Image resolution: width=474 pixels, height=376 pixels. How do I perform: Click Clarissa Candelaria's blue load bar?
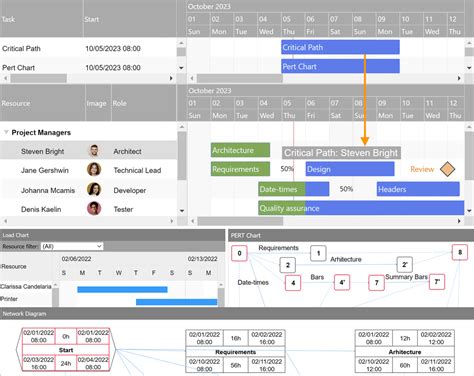point(122,289)
